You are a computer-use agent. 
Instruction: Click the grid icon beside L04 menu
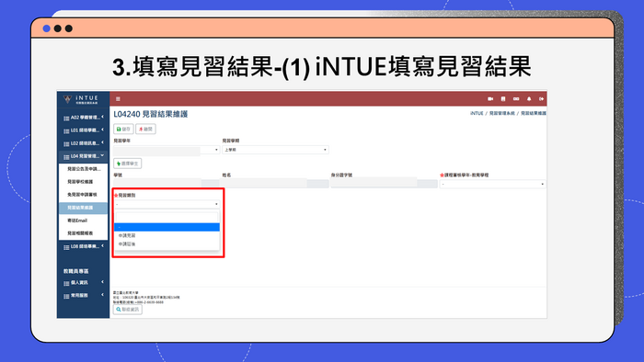tap(66, 156)
